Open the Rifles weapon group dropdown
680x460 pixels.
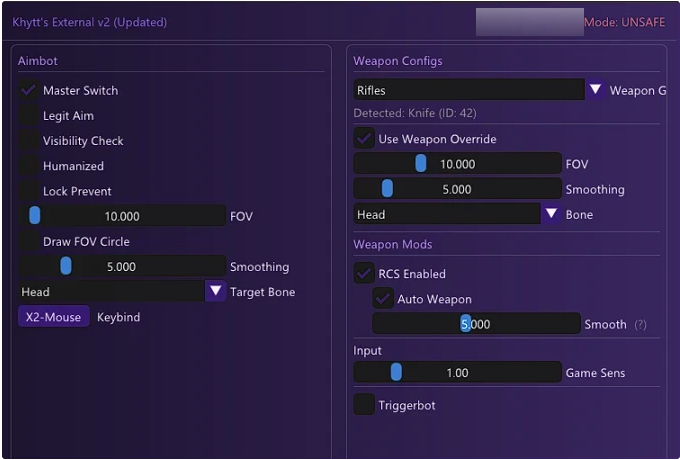tap(469, 90)
